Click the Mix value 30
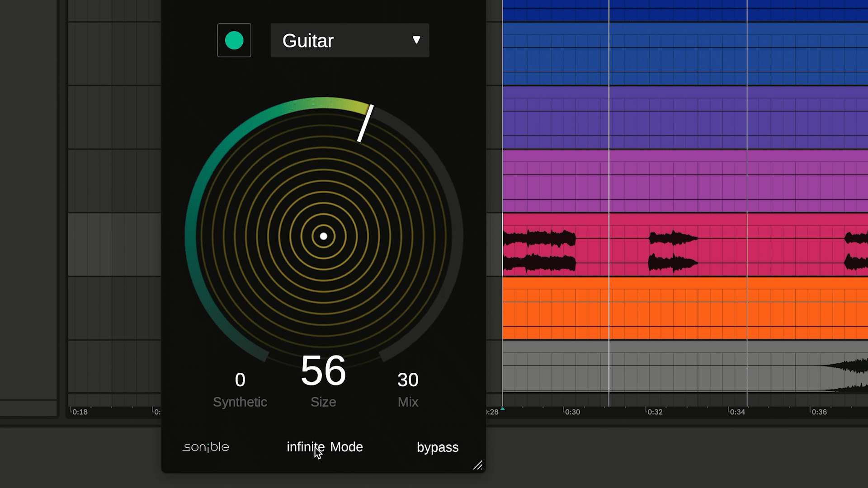The width and height of the screenshot is (868, 488). pyautogui.click(x=408, y=380)
